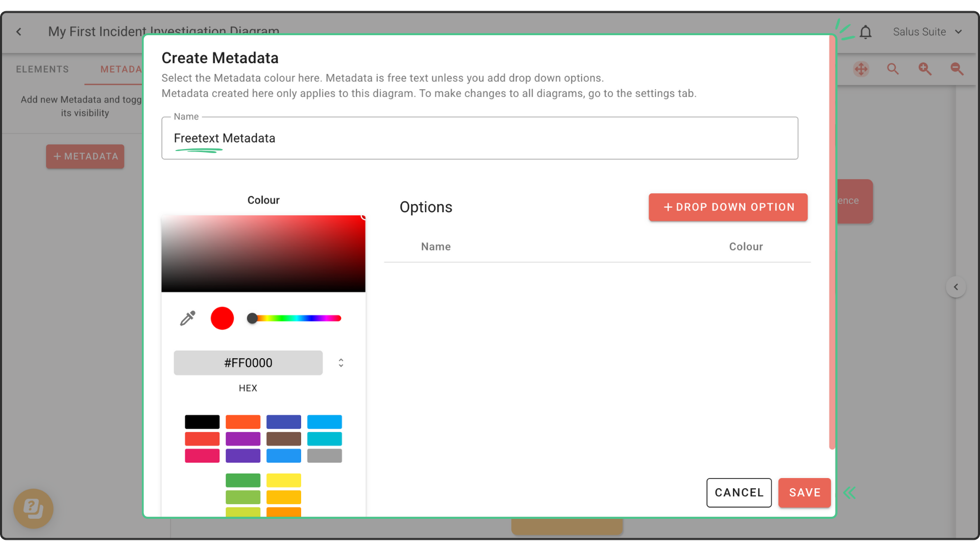980x551 pixels.
Task: Click the eyedropper colour picker icon
Action: 187,318
